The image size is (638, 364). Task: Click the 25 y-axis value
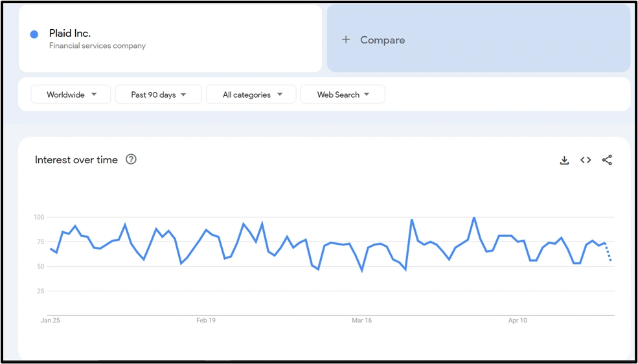click(x=40, y=291)
